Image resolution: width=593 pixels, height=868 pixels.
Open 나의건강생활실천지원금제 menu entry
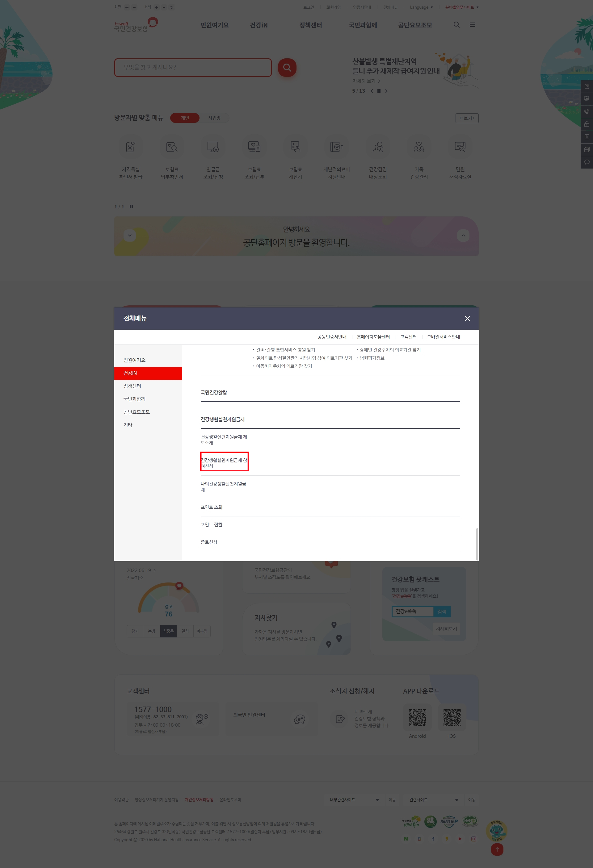[x=223, y=487]
